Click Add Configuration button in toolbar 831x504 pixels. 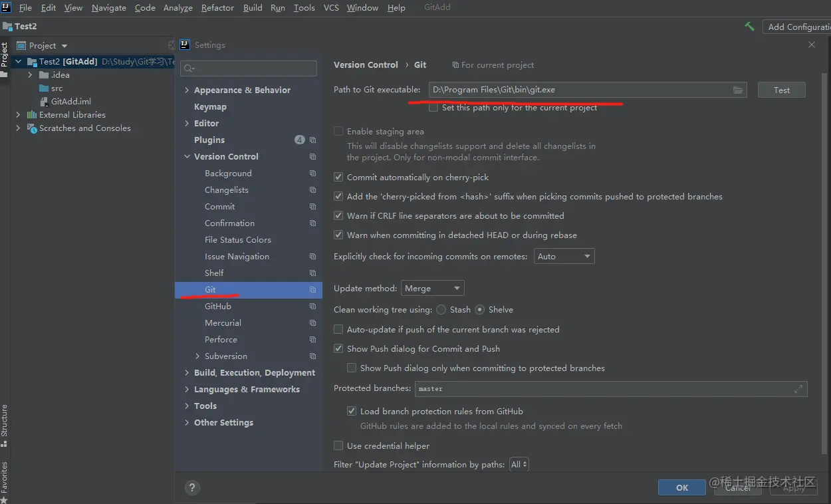click(x=796, y=27)
